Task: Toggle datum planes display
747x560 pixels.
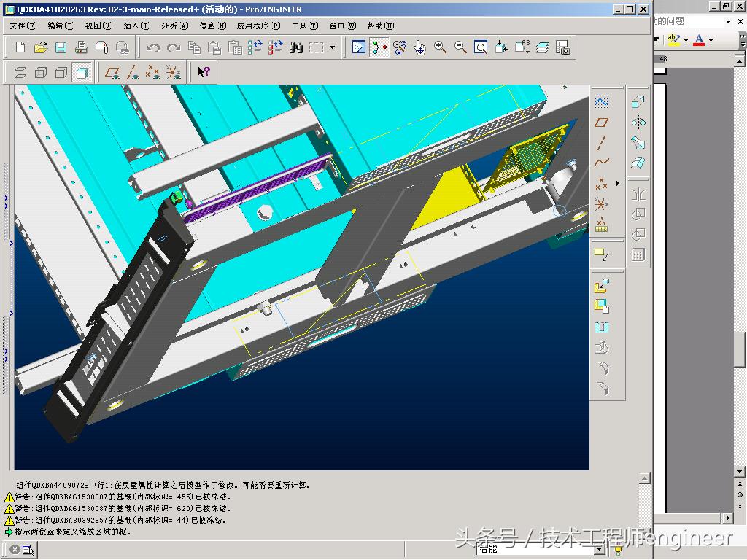Action: (x=112, y=72)
